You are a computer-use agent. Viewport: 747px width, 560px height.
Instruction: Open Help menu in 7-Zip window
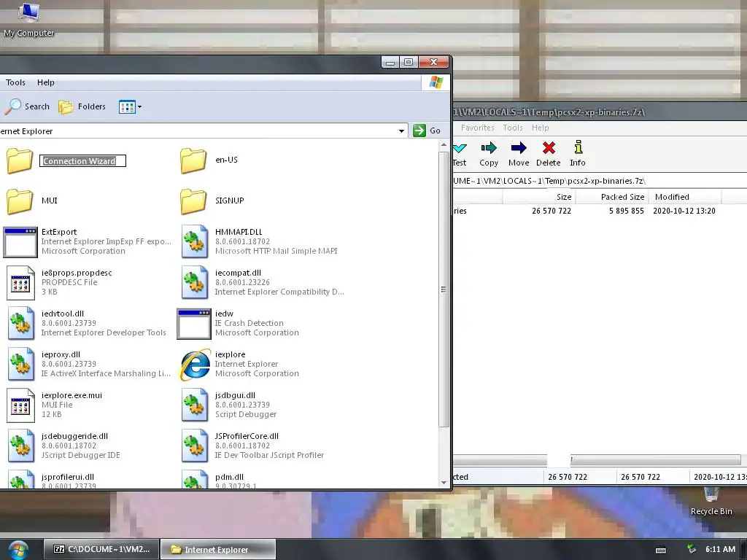[x=541, y=128]
